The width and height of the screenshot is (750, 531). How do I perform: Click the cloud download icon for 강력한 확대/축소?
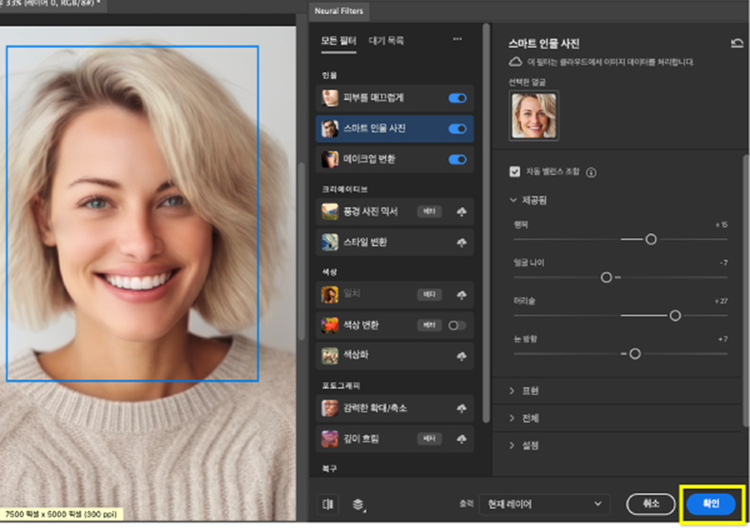[461, 408]
